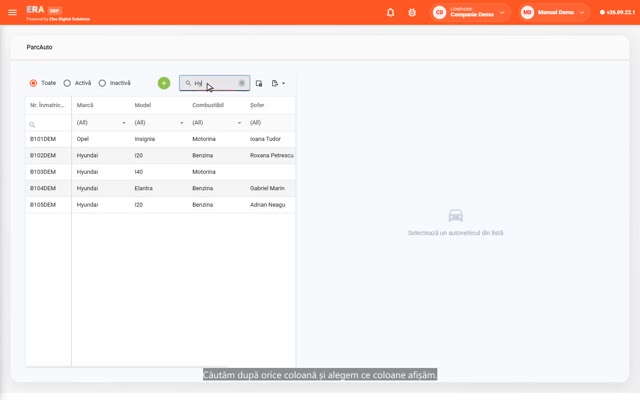Click driver Ioana Tudor
The width and height of the screenshot is (640, 400).
tap(265, 139)
